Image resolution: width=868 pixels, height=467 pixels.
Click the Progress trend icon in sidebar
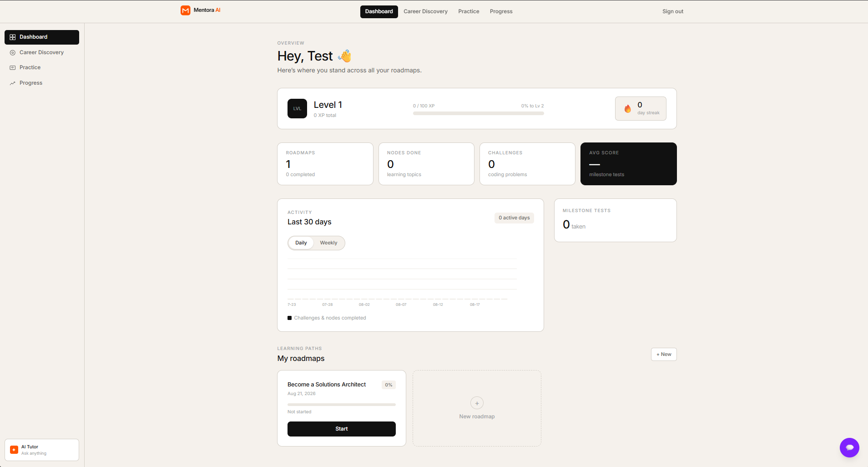coord(13,83)
